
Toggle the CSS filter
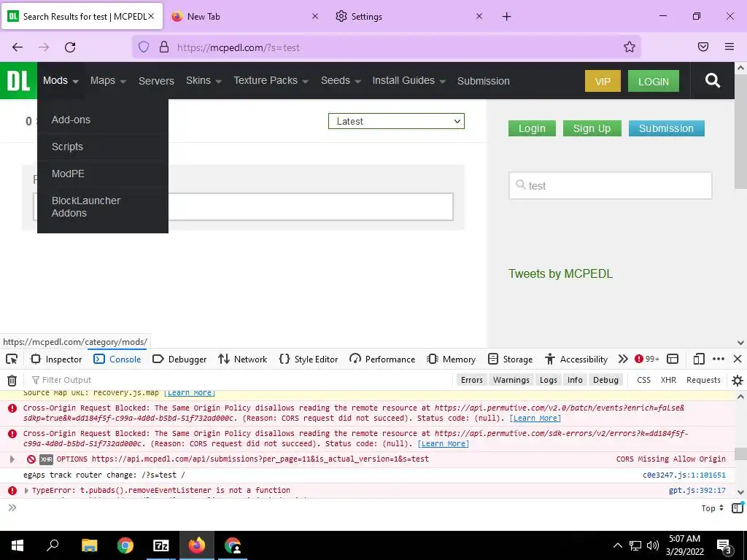tap(643, 380)
